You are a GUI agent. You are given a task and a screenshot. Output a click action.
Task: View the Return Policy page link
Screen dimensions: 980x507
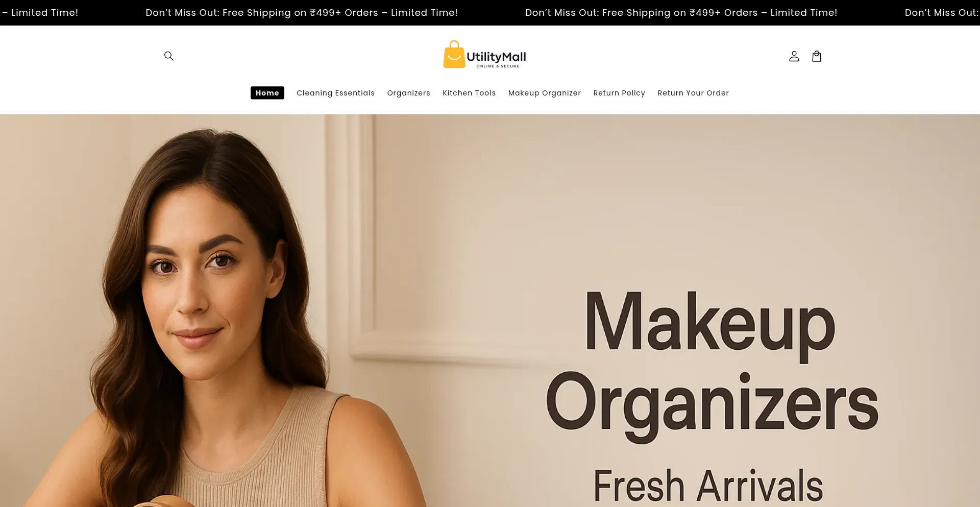coord(619,93)
